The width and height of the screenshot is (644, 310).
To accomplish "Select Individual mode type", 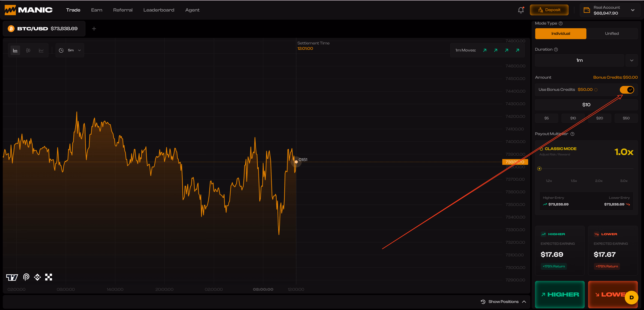I will pyautogui.click(x=561, y=34).
